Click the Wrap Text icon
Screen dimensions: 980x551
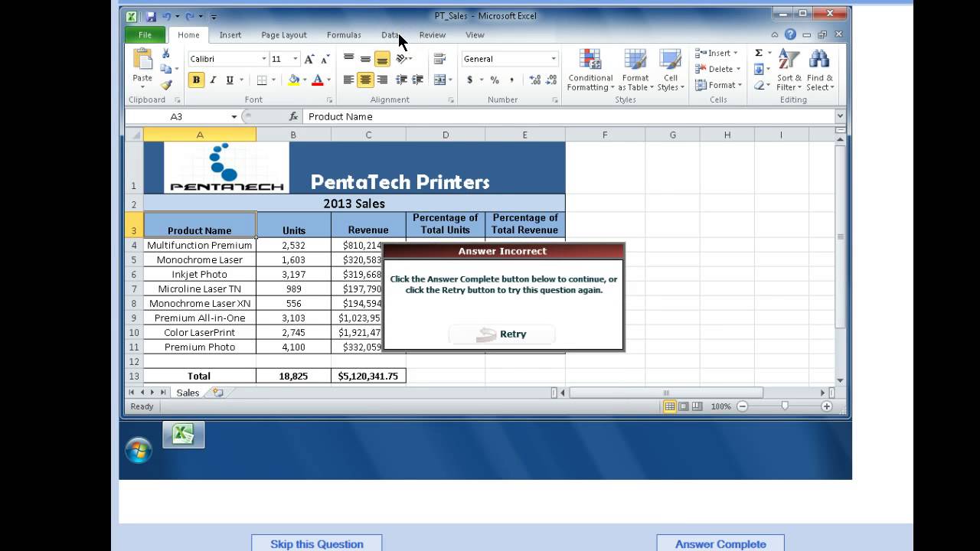(x=439, y=59)
